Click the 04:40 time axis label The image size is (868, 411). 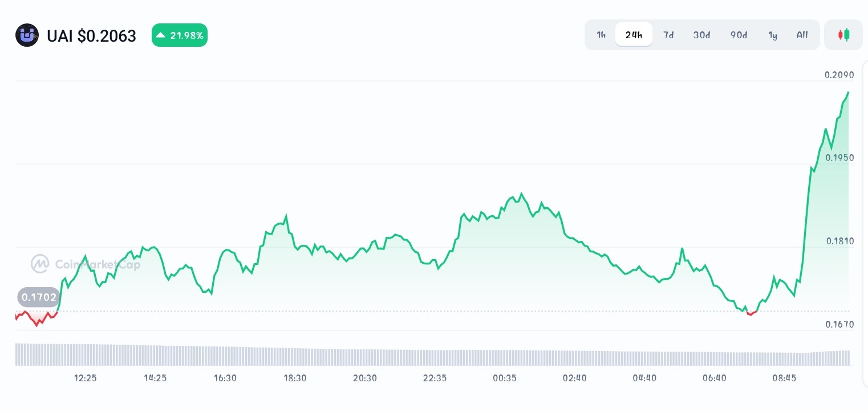pyautogui.click(x=644, y=378)
